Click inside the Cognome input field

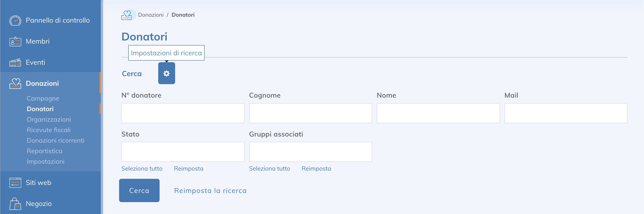tap(310, 113)
